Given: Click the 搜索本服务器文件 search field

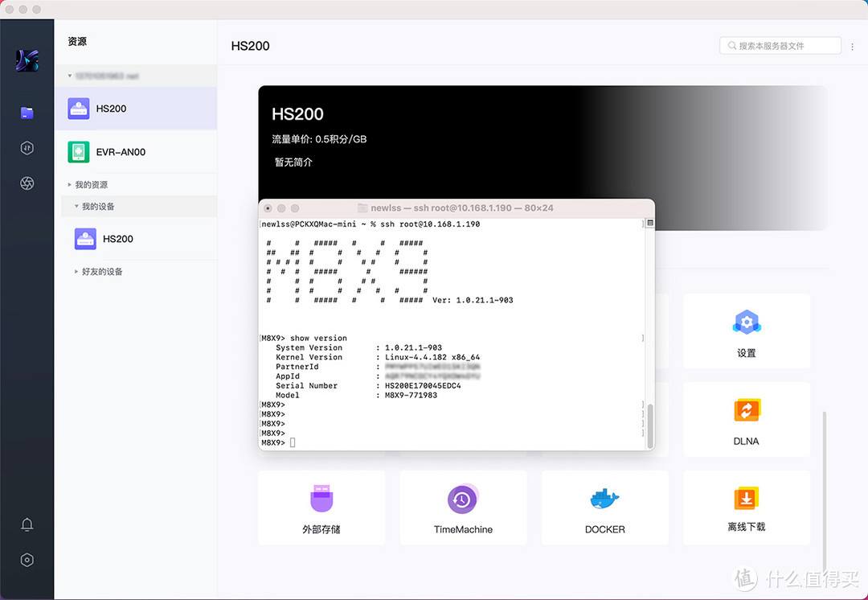Looking at the screenshot, I should (780, 45).
